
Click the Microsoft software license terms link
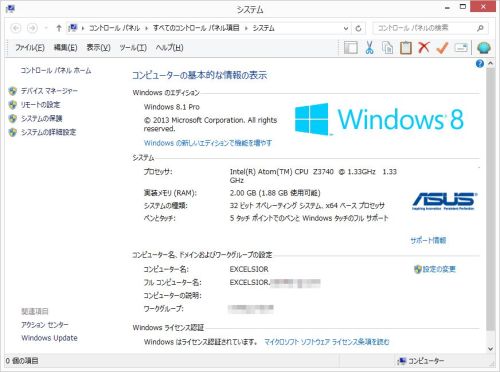[327, 342]
